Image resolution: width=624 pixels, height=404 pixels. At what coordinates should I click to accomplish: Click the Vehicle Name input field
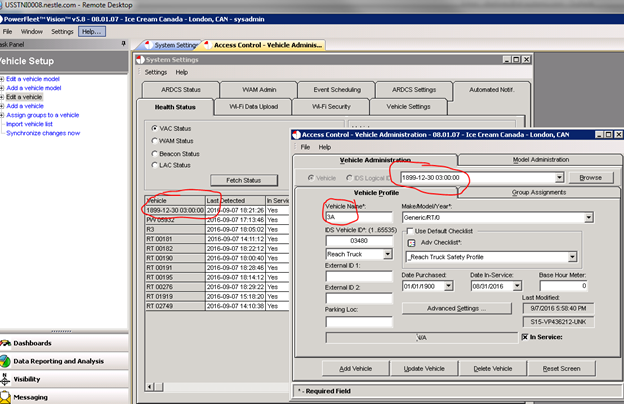point(358,216)
